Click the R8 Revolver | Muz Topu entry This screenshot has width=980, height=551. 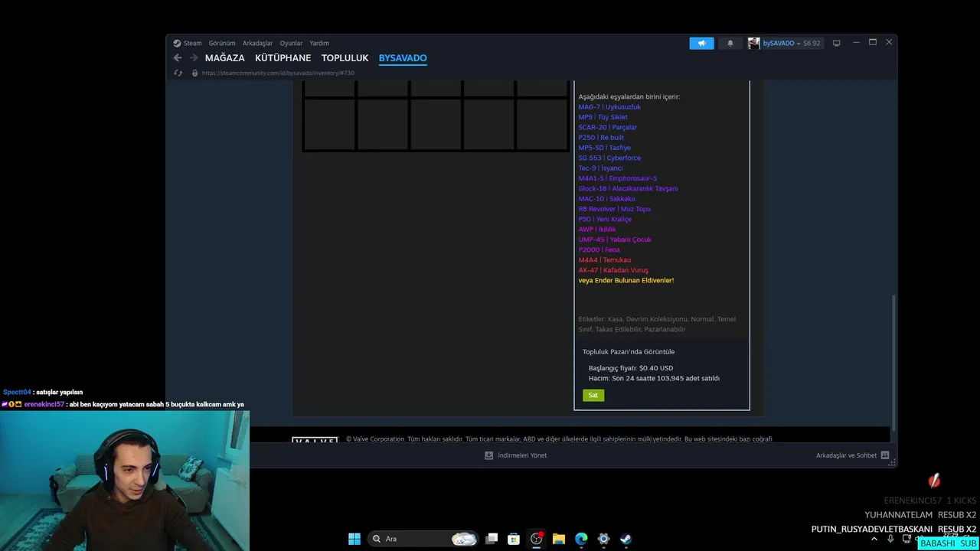(x=614, y=209)
